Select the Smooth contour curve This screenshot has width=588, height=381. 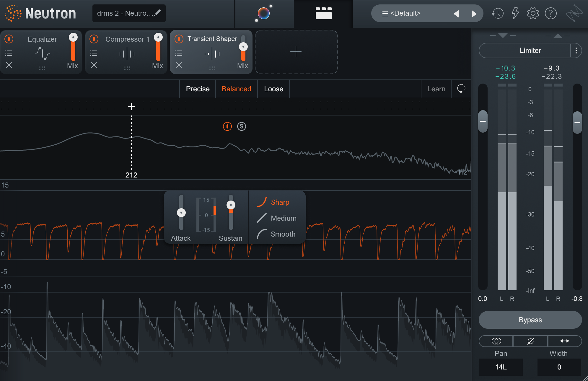(x=276, y=234)
